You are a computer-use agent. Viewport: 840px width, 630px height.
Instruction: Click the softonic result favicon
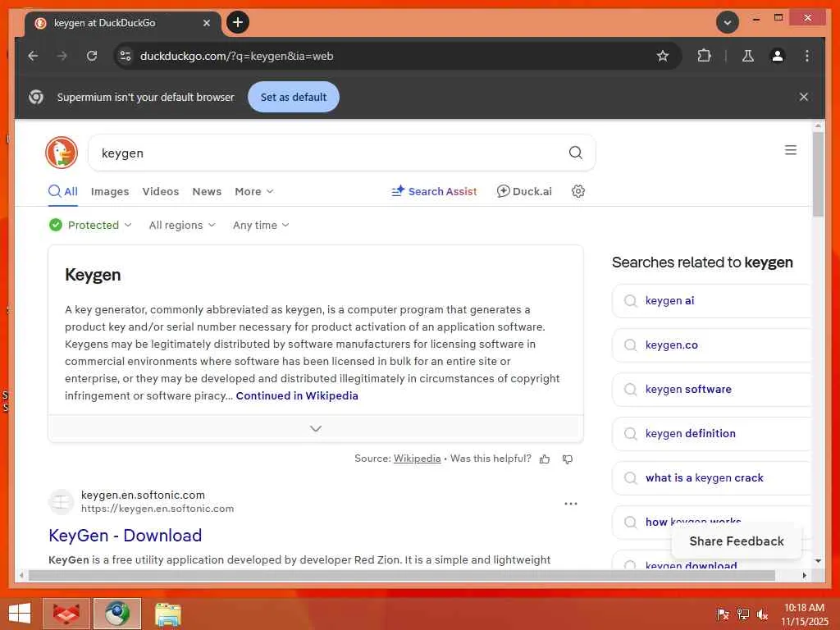pyautogui.click(x=61, y=502)
